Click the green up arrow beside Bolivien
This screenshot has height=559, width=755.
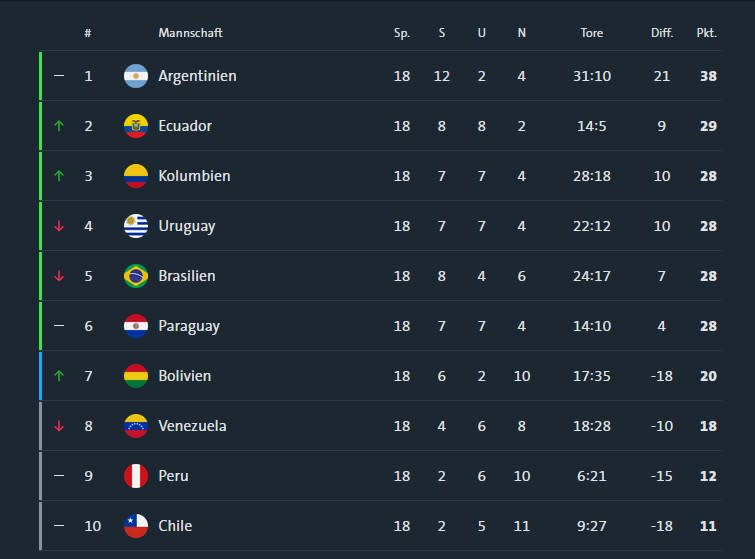pos(59,376)
